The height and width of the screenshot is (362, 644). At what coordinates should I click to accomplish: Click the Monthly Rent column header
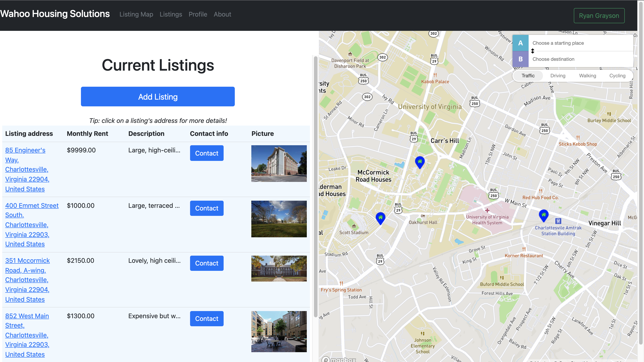click(87, 134)
